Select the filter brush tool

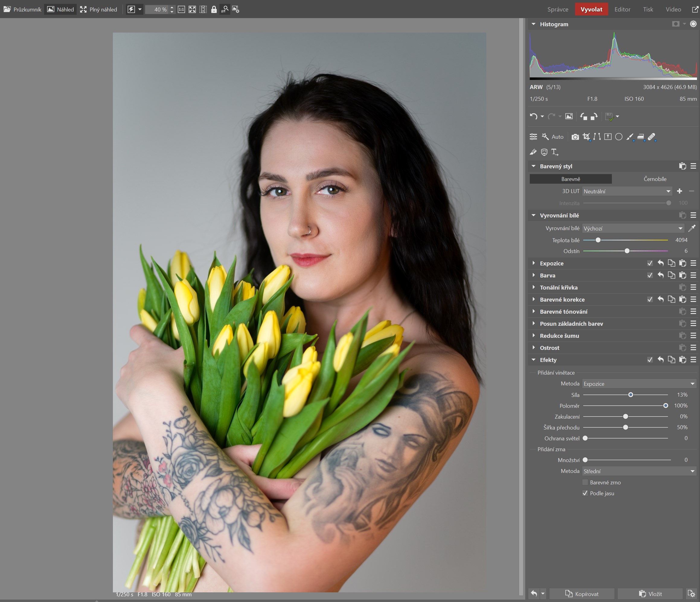[x=630, y=137]
